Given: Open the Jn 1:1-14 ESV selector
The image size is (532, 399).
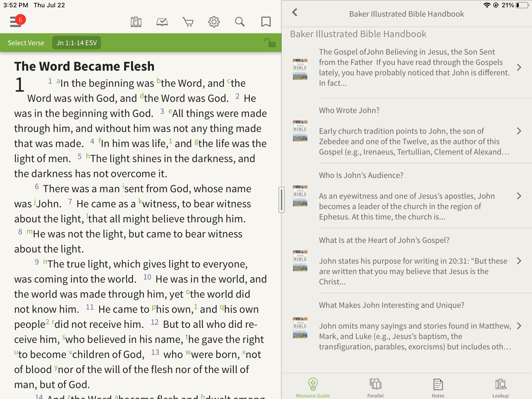Looking at the screenshot, I should click(x=77, y=43).
